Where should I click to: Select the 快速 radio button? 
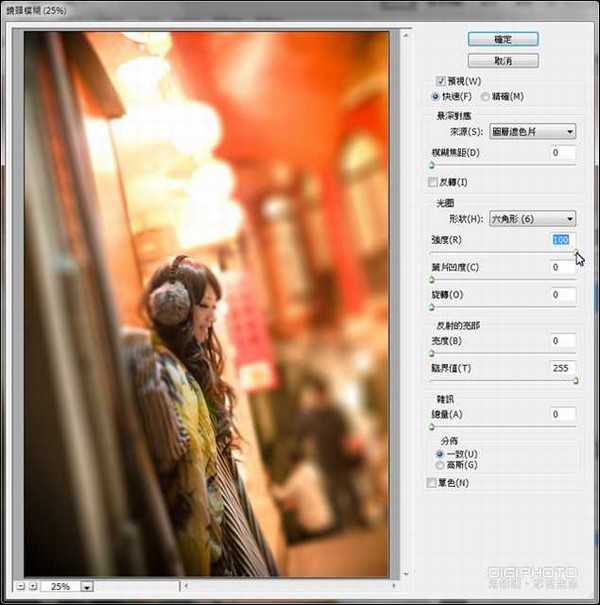435,96
